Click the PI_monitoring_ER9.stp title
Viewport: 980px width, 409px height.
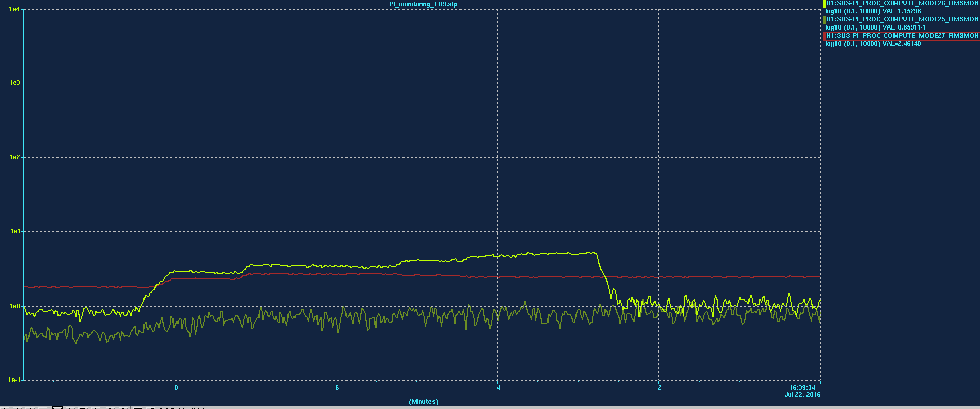tap(423, 4)
